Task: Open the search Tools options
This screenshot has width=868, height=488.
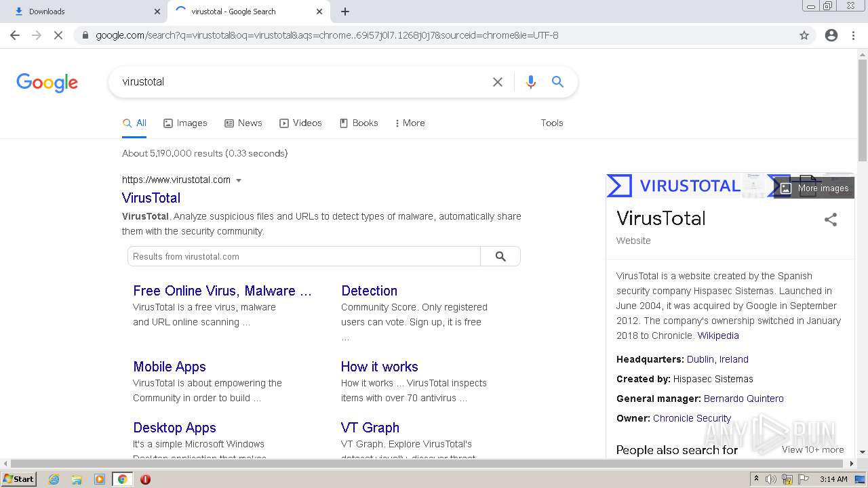Action: (x=552, y=123)
